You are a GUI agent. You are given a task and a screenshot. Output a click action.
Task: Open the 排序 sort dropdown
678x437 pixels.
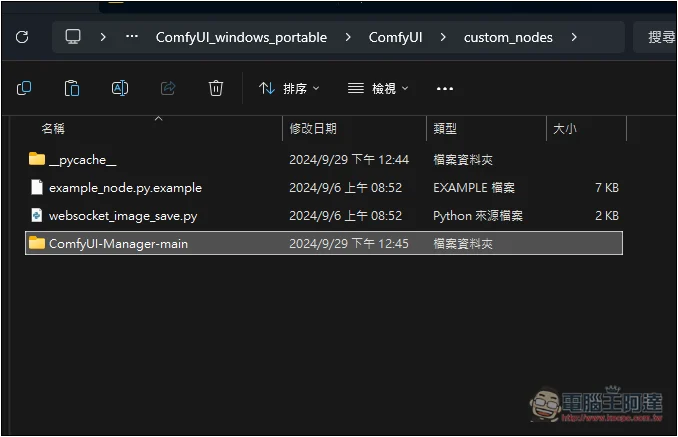pyautogui.click(x=289, y=88)
